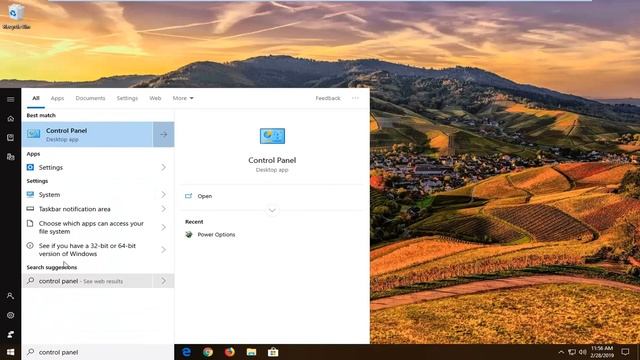Launch Firefox from the taskbar
This screenshot has height=360, width=640.
(x=230, y=352)
